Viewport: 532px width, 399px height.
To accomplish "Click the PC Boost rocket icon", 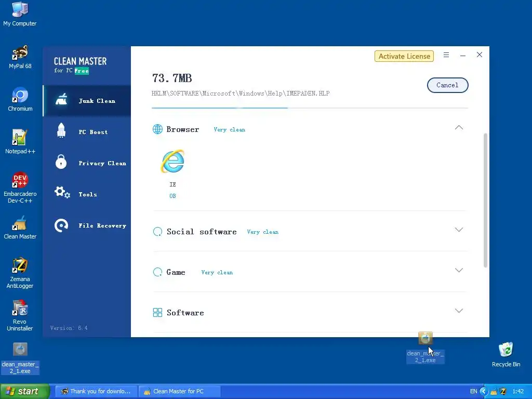I will (x=61, y=130).
